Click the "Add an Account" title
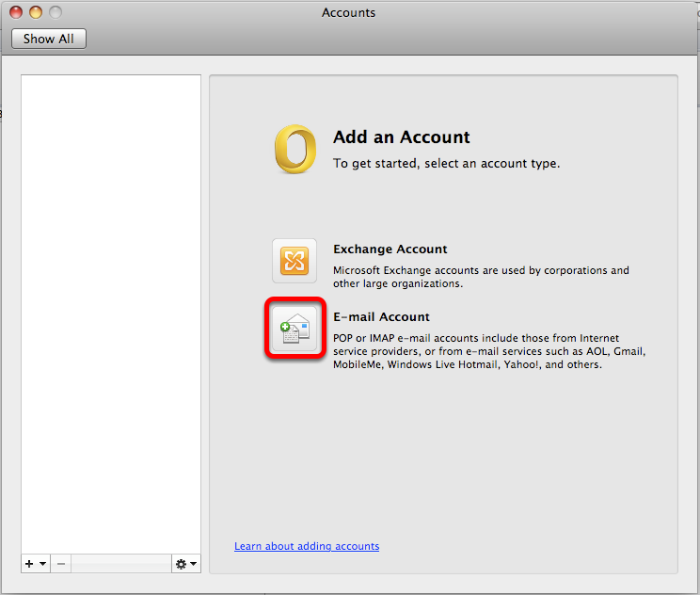Screen dimensions: 700x595 402,137
